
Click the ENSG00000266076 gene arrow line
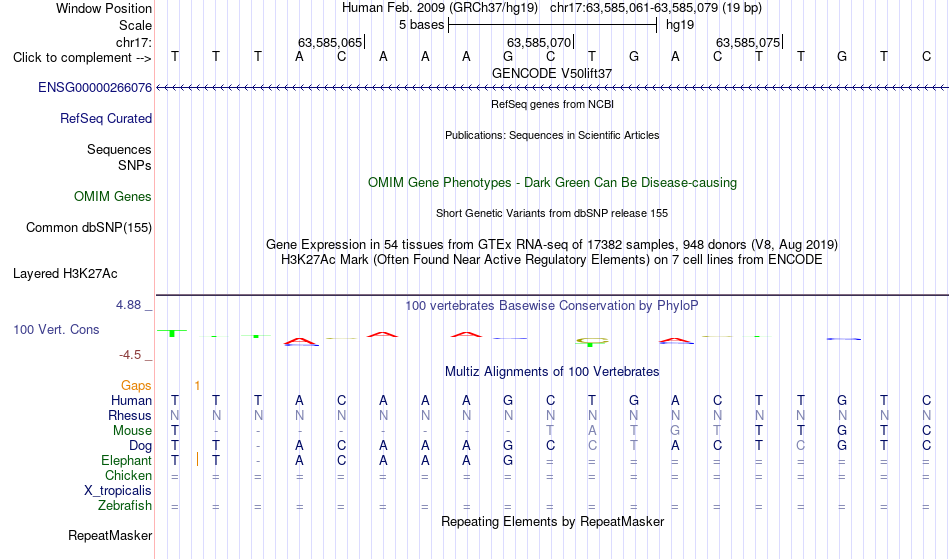(x=552, y=88)
